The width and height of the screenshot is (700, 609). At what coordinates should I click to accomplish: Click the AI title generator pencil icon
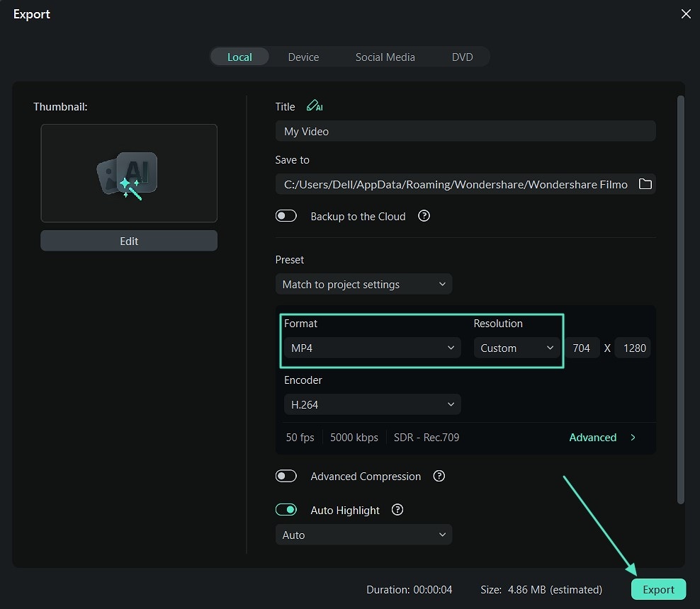(x=314, y=106)
